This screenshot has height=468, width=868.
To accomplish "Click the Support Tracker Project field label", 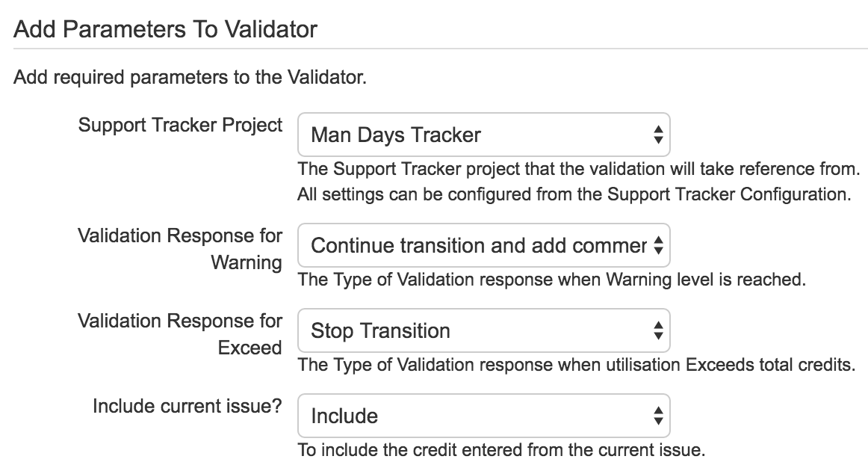I will 180,125.
